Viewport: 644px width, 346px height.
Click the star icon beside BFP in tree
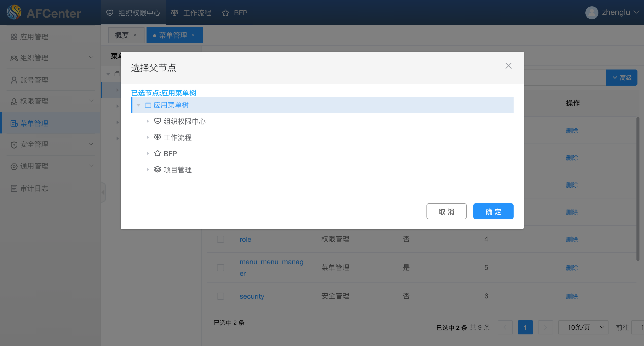pos(158,153)
